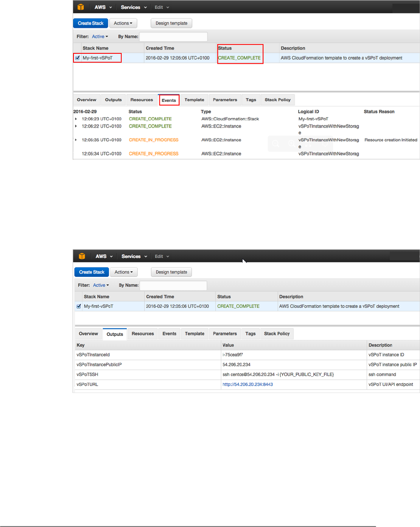Open Services menu in top console header
Image resolution: width=420 pixels, height=527 pixels.
[x=134, y=7]
